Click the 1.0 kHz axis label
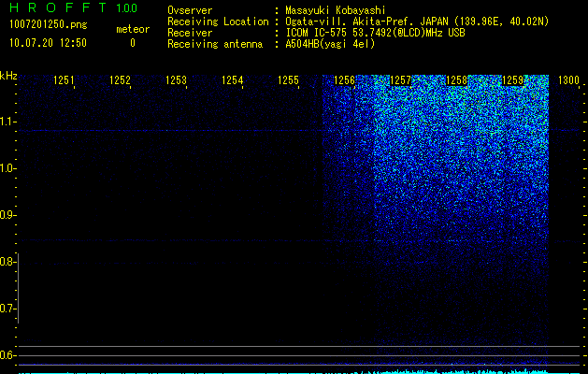 (7, 168)
